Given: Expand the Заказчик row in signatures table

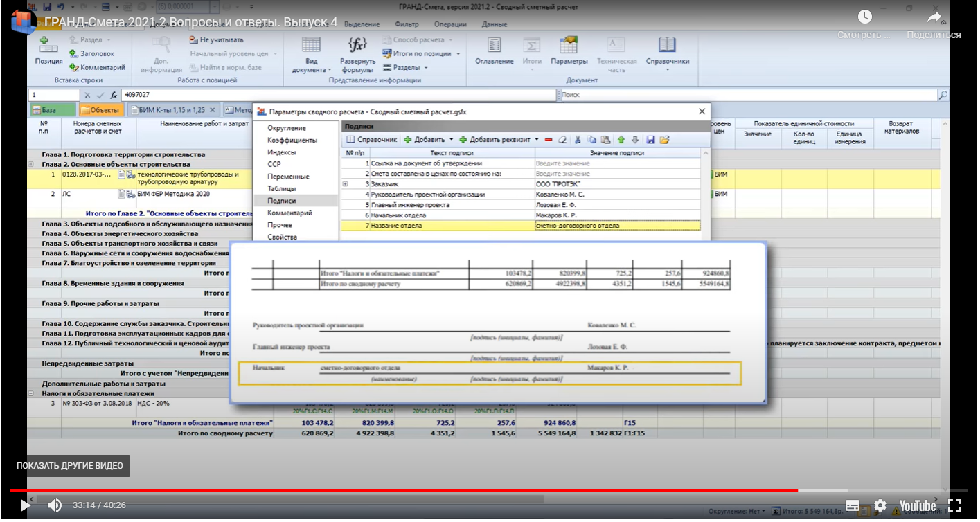Looking at the screenshot, I should pos(346,184).
